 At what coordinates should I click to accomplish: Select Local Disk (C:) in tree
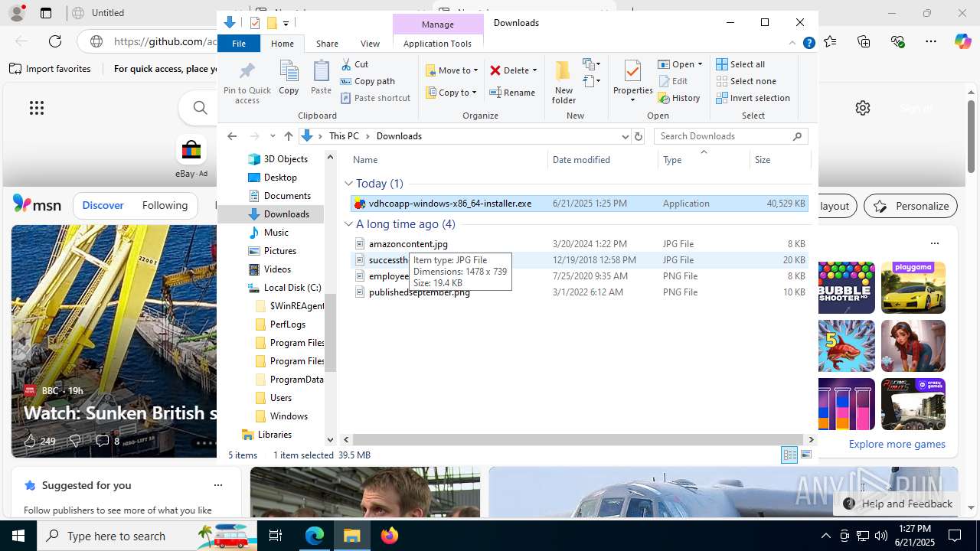[x=292, y=288]
